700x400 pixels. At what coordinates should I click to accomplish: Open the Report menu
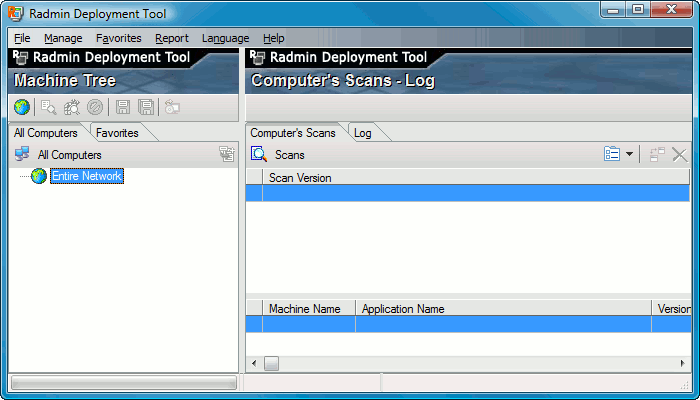pyautogui.click(x=172, y=38)
